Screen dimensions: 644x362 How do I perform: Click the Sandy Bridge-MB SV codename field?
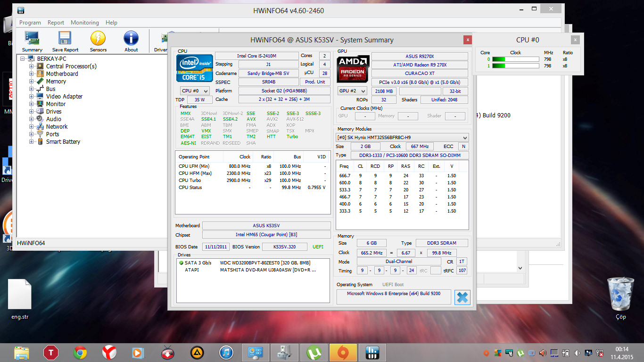268,73
